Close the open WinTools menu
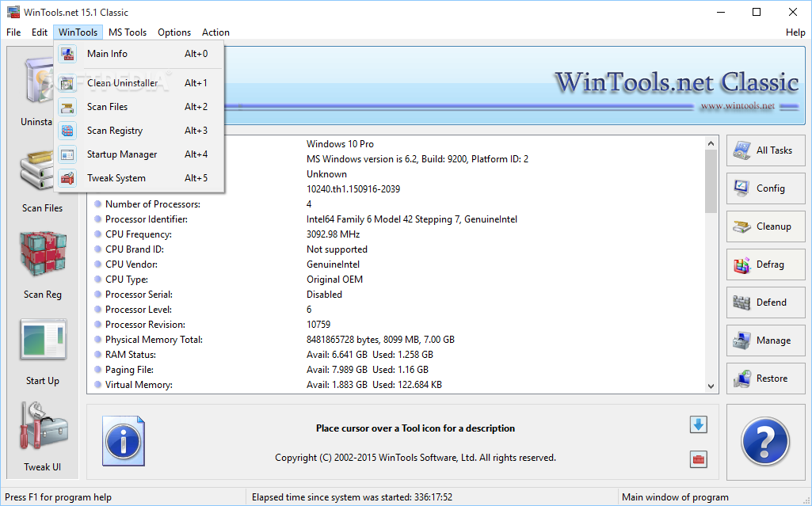Image resolution: width=812 pixels, height=506 pixels. click(78, 32)
